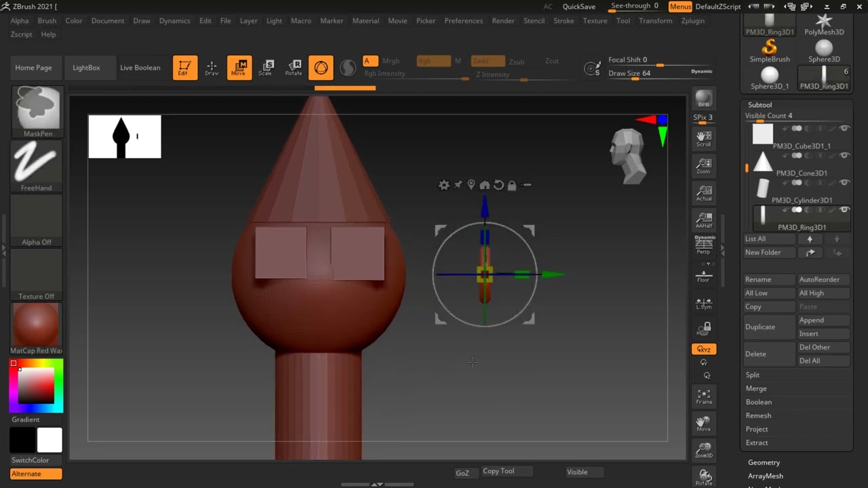
Task: Toggle visibility of PM3D_Cone3D1 subtool
Action: click(844, 155)
